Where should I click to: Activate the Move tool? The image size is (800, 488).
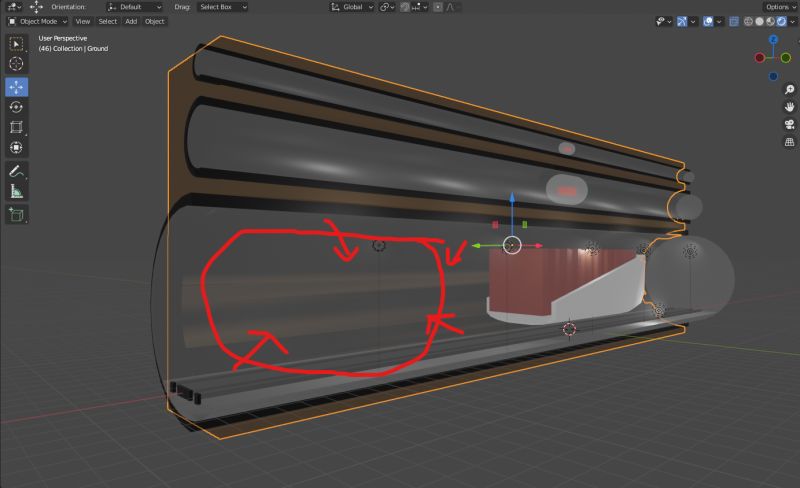pos(16,87)
